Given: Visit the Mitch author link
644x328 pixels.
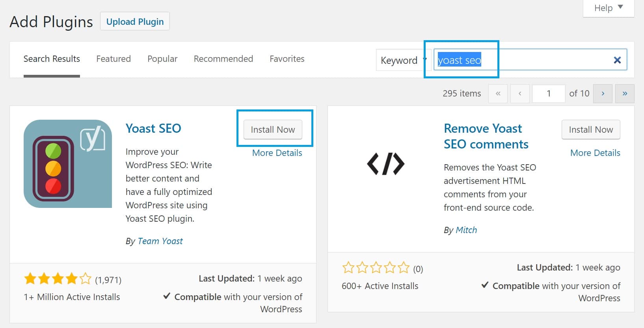Looking at the screenshot, I should [x=466, y=230].
